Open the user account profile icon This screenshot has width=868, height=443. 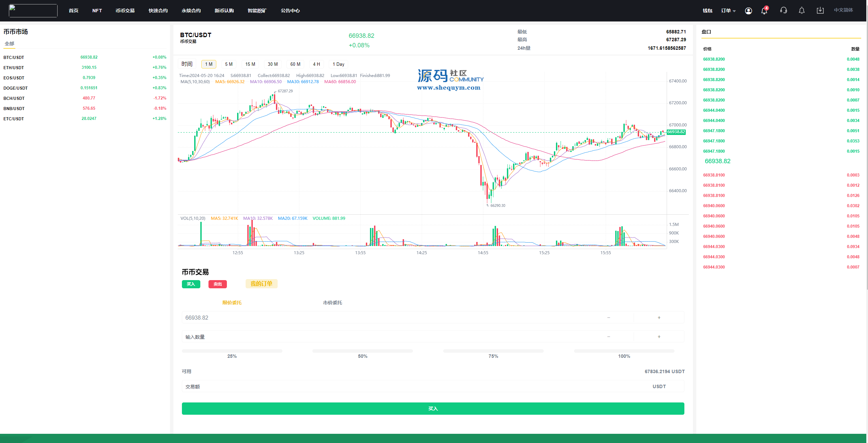click(x=748, y=11)
